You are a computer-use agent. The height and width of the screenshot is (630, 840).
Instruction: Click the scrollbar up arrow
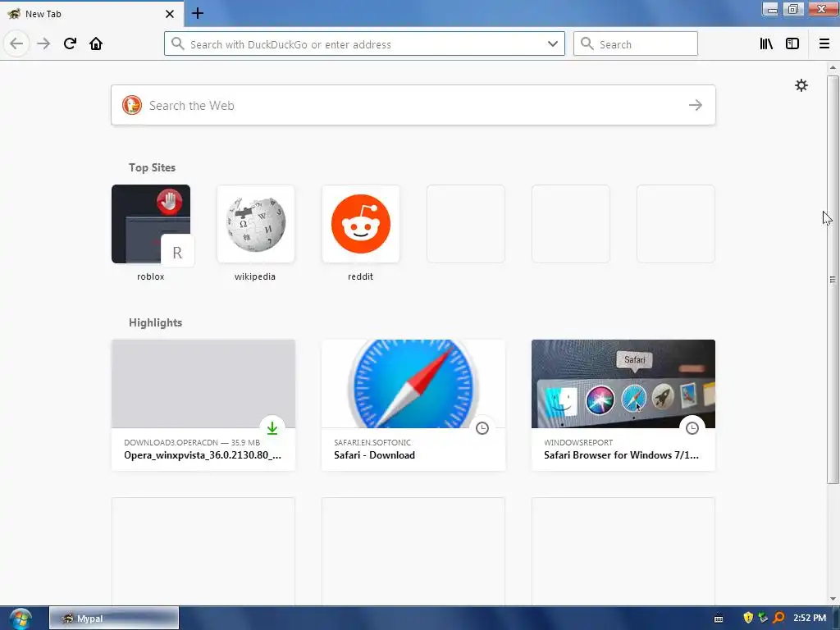click(x=833, y=67)
